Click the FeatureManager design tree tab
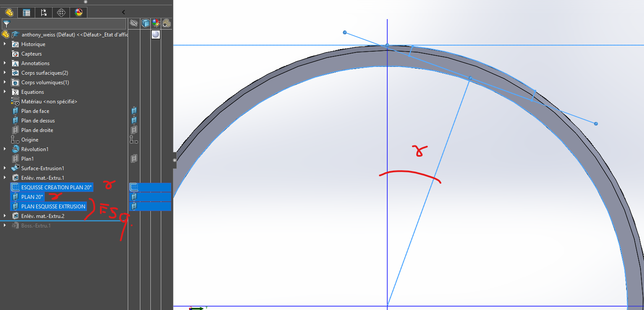This screenshot has width=644, height=310. (x=9, y=13)
